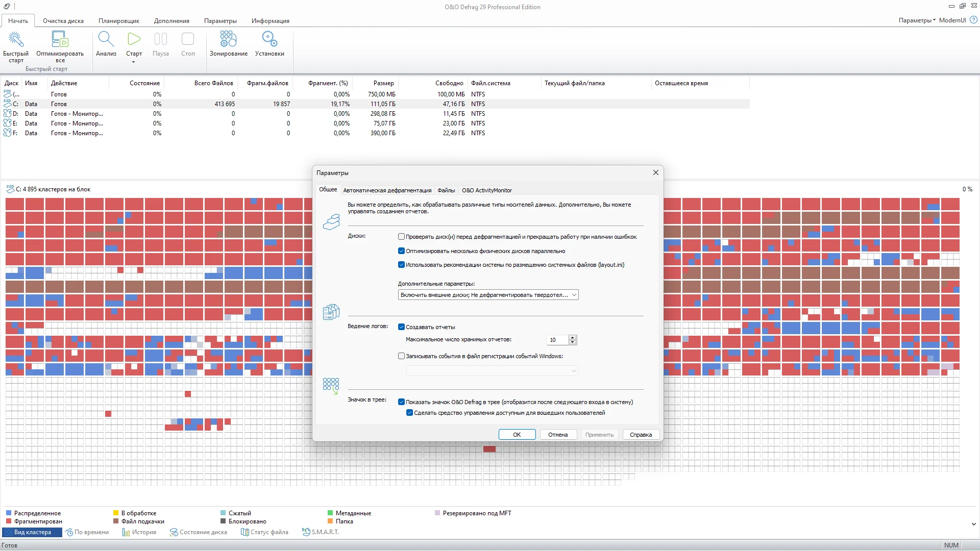Launch the Быстрый старт quick start tool
The image size is (980, 551).
16,46
